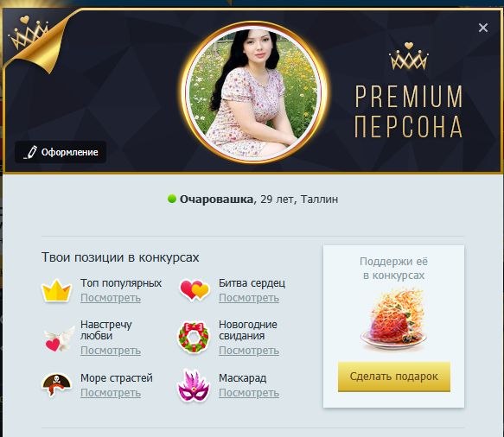Click the pencil icon on Оформление
504x437 pixels.
30,152
